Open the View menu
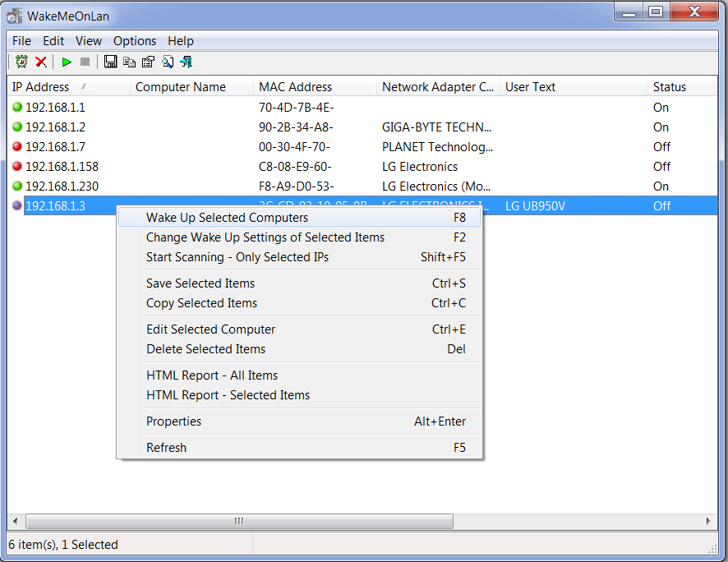This screenshot has height=562, width=728. pyautogui.click(x=89, y=41)
